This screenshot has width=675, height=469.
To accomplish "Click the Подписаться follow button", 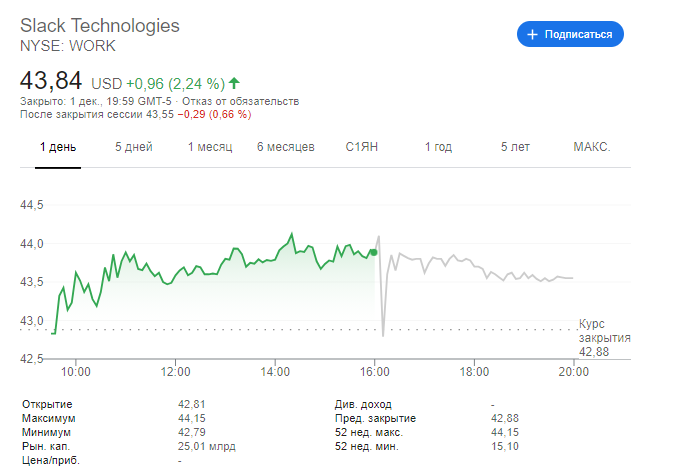I will coord(570,34).
